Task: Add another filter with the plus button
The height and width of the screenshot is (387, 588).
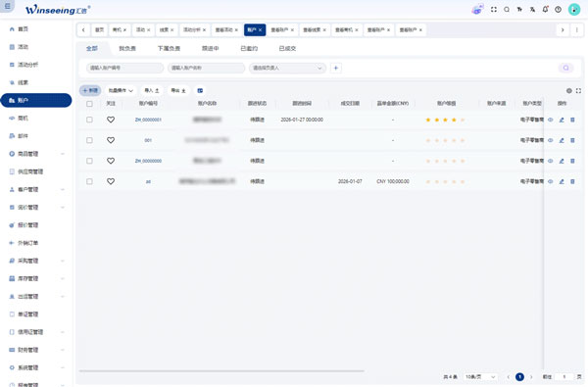Action: coord(336,68)
